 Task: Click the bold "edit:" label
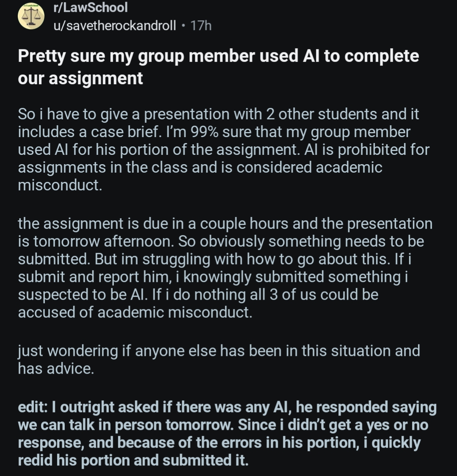pos(33,407)
